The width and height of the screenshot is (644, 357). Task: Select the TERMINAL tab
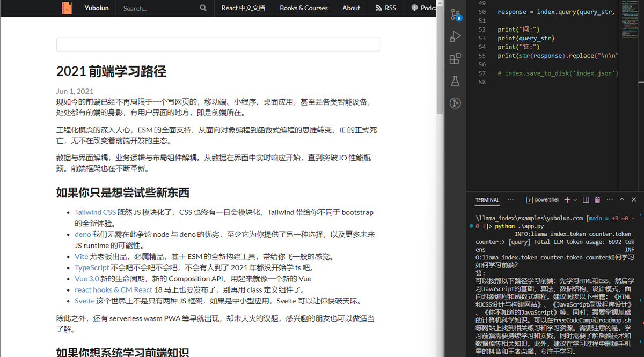(487, 200)
